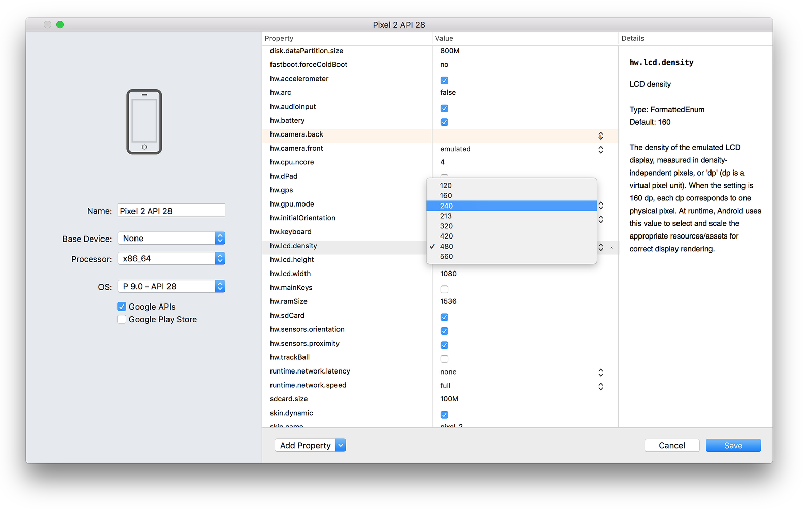The width and height of the screenshot is (812, 509).
Task: Click the value 4 for hw.cpu.ncore
Action: 443,162
